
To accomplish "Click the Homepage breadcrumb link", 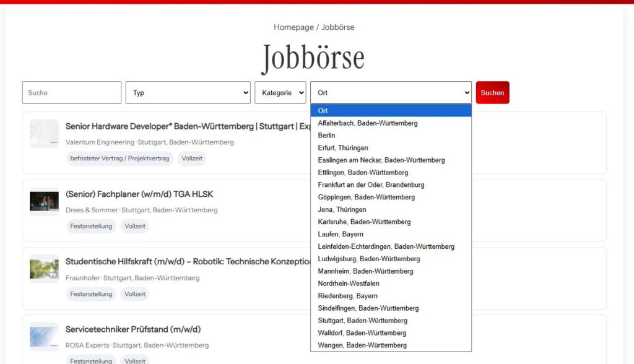I will (293, 27).
